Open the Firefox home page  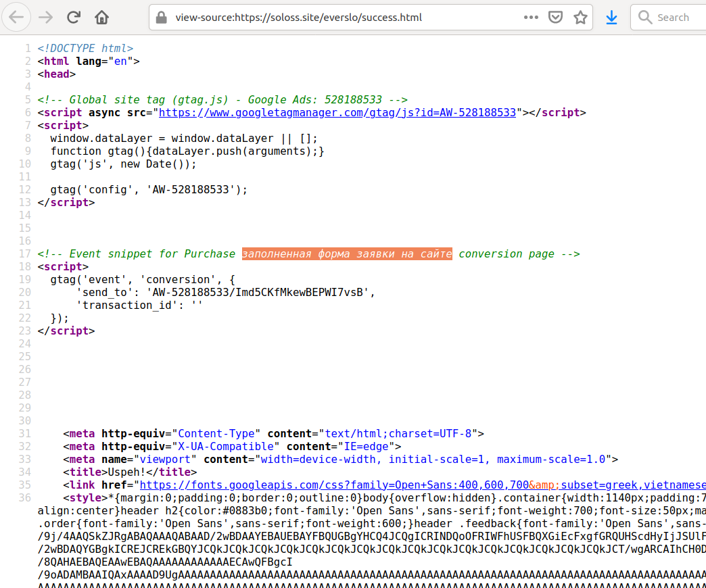pos(101,18)
